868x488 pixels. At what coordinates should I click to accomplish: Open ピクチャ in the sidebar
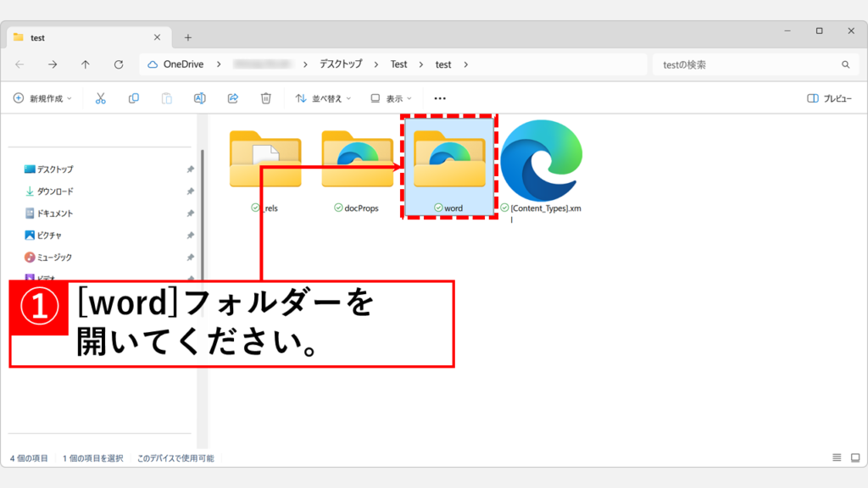tap(43, 236)
